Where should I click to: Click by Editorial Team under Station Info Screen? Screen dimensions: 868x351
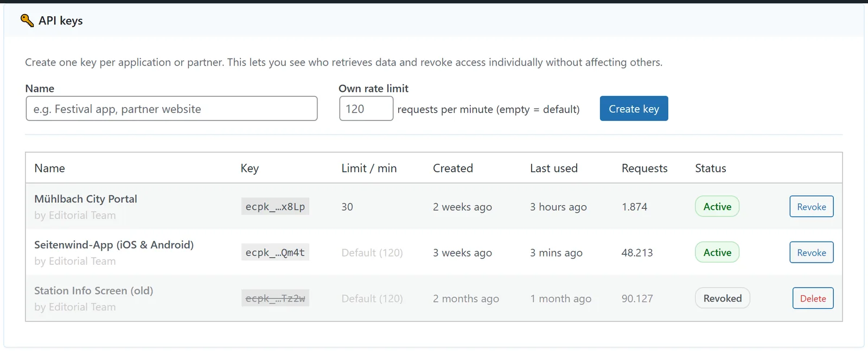[x=75, y=307]
